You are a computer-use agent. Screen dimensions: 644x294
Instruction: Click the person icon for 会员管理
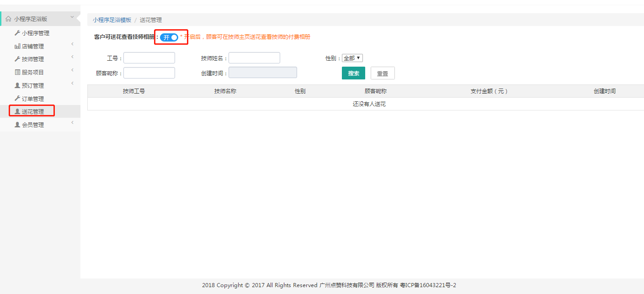pyautogui.click(x=17, y=125)
